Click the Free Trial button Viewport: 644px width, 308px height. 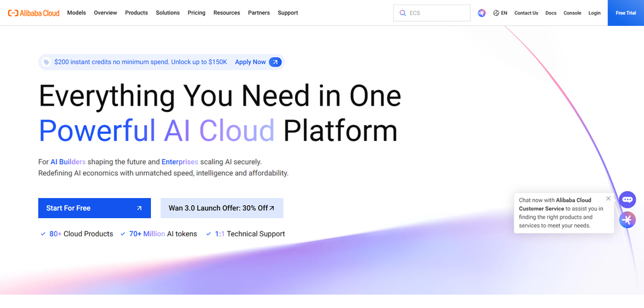point(626,13)
